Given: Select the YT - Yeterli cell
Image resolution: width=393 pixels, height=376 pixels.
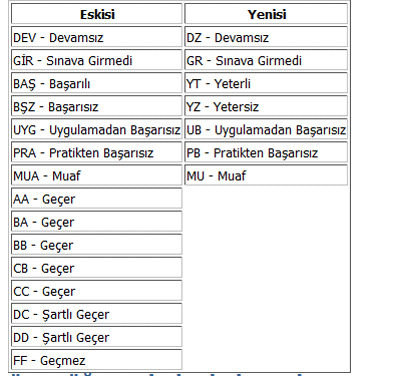Looking at the screenshot, I should tap(266, 83).
